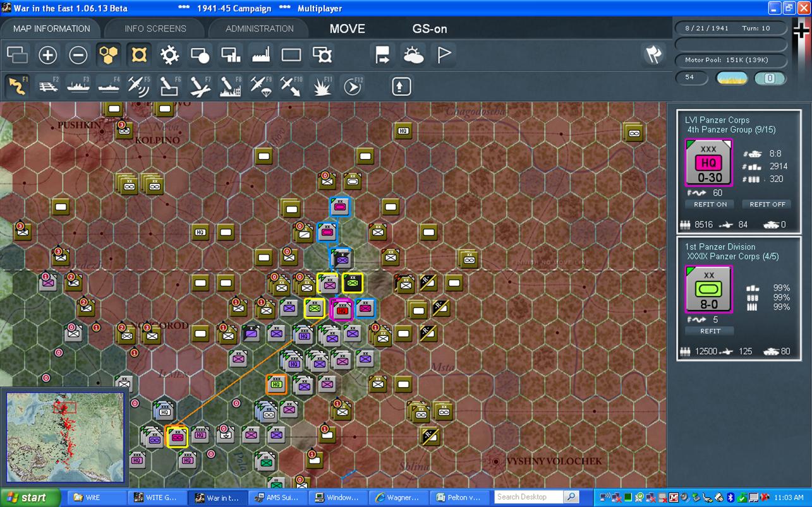Click REFIT OFF for LVI Panzer Corps

tap(767, 205)
